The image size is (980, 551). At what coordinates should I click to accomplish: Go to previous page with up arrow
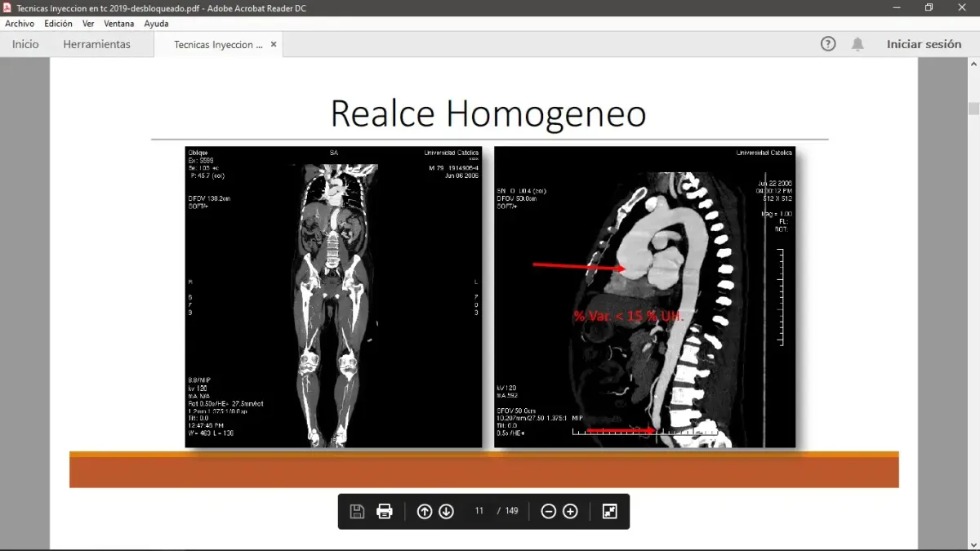click(x=425, y=512)
